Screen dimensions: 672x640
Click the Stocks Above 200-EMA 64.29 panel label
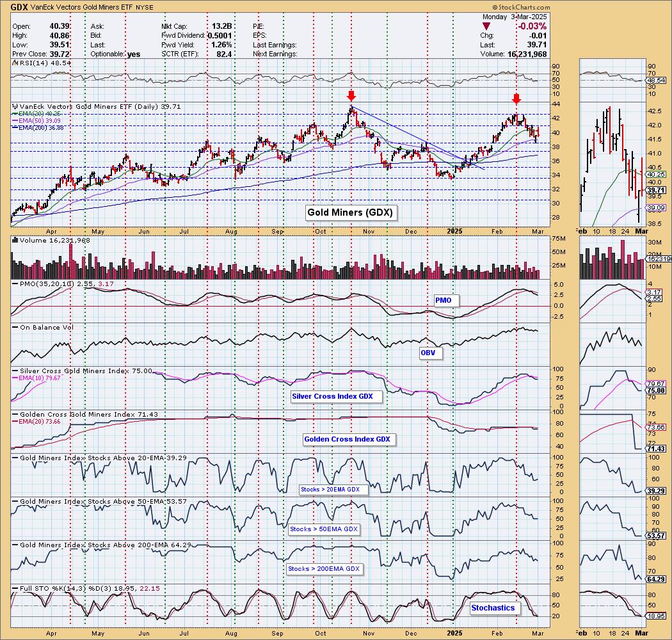pyautogui.click(x=105, y=545)
